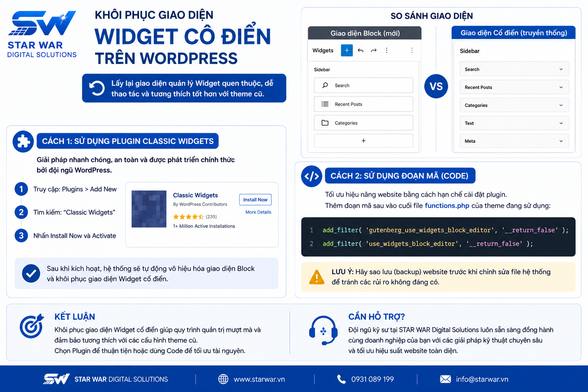
Task: Click the checkmark circle icon
Action: [x=31, y=273]
